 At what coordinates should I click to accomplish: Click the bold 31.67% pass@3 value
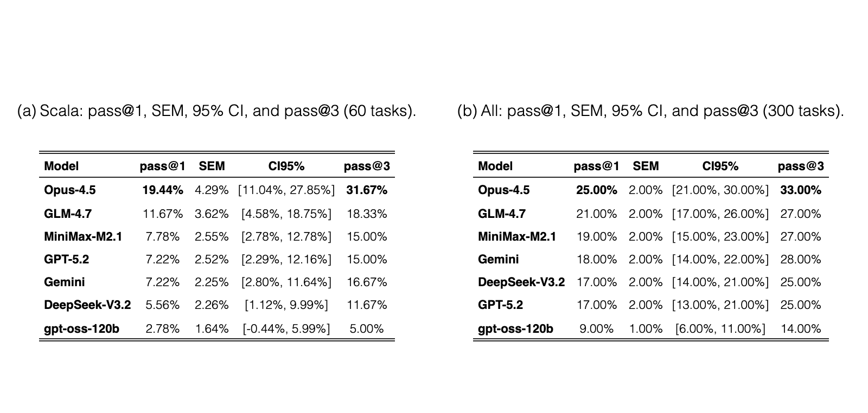tap(367, 190)
